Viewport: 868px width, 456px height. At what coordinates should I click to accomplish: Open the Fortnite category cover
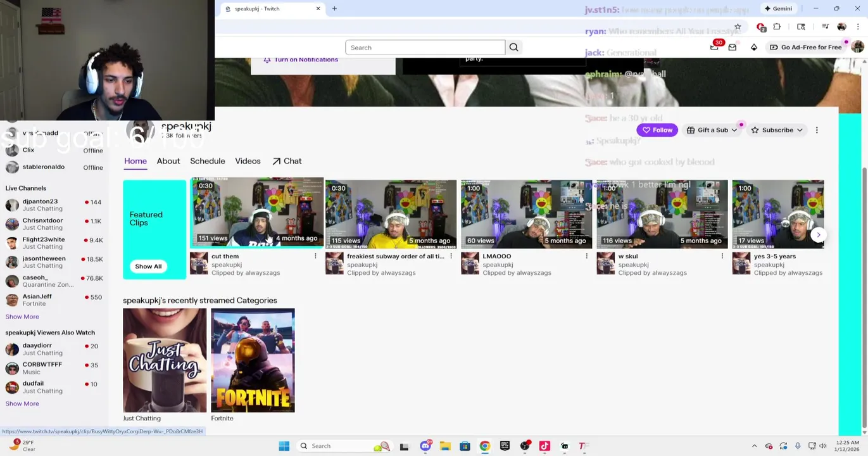[253, 360]
